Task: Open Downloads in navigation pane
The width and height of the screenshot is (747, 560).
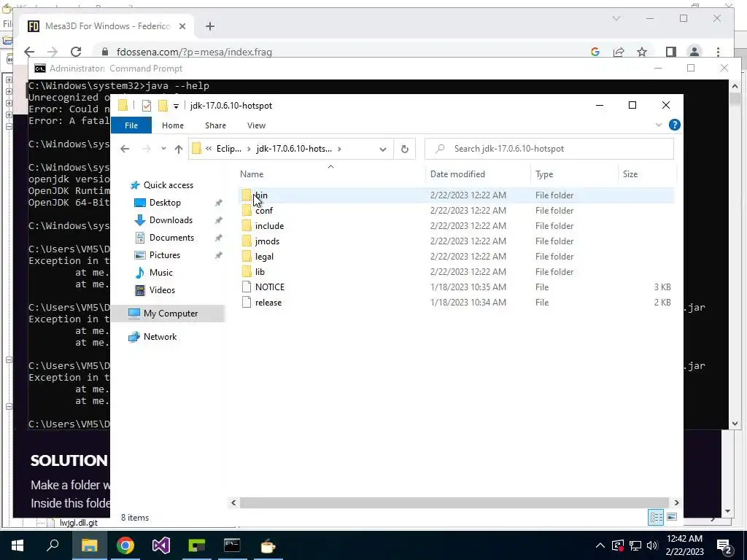Action: (171, 220)
